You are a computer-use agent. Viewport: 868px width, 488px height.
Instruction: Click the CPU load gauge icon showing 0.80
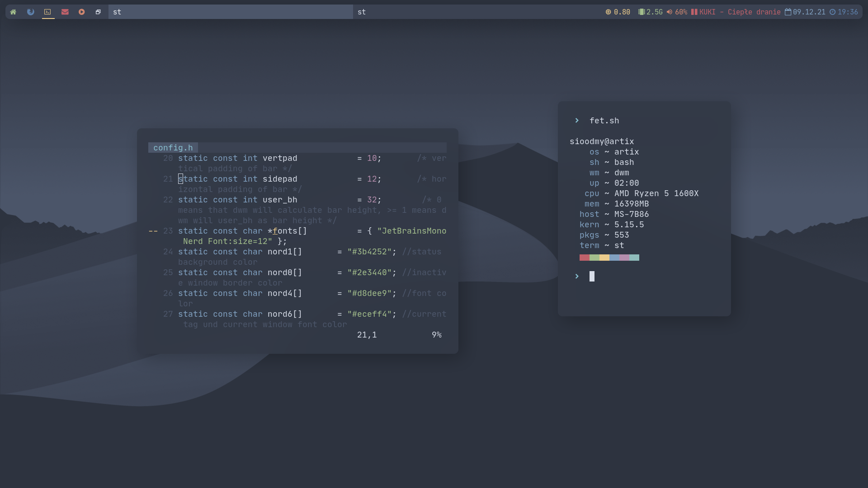[x=609, y=12]
